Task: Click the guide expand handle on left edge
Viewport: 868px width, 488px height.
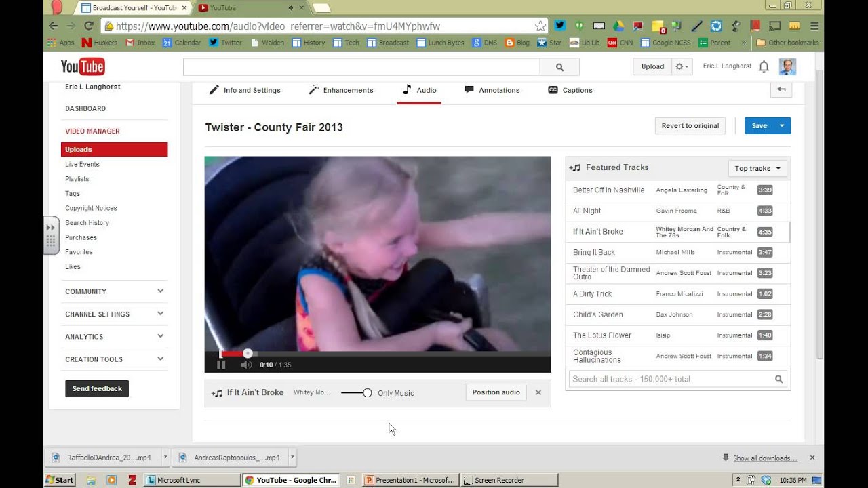Action: (x=51, y=235)
